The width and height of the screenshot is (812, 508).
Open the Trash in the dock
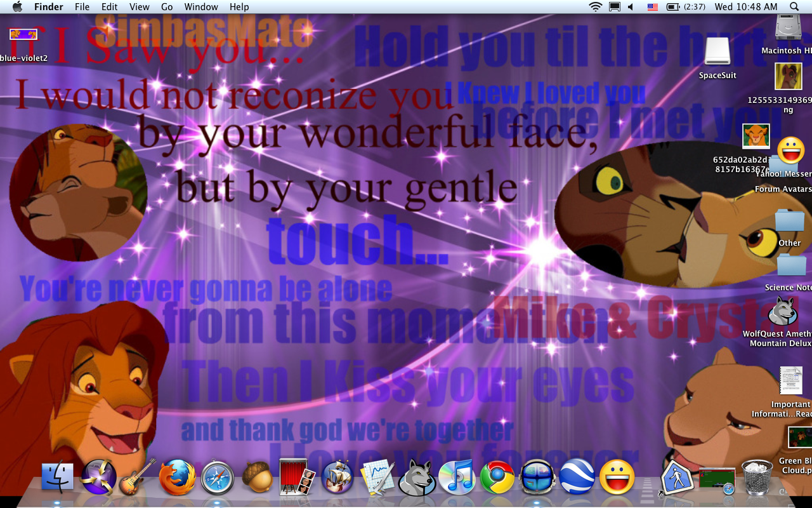click(x=757, y=477)
